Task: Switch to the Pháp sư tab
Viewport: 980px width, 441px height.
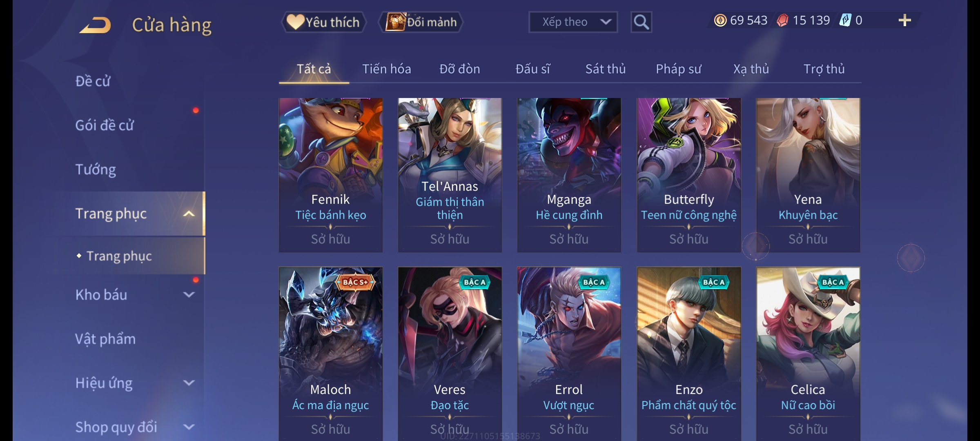Action: pos(678,69)
